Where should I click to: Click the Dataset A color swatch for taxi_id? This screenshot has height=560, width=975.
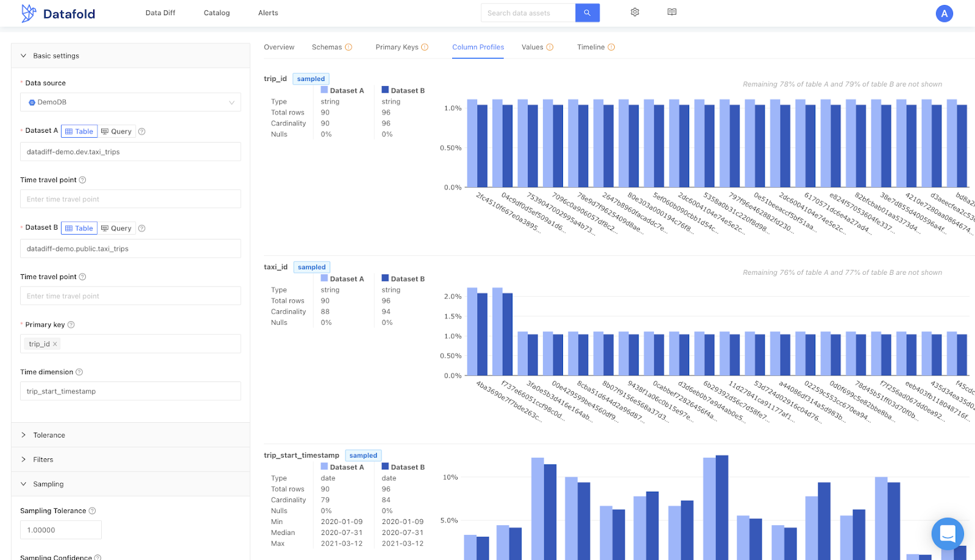pyautogui.click(x=324, y=278)
